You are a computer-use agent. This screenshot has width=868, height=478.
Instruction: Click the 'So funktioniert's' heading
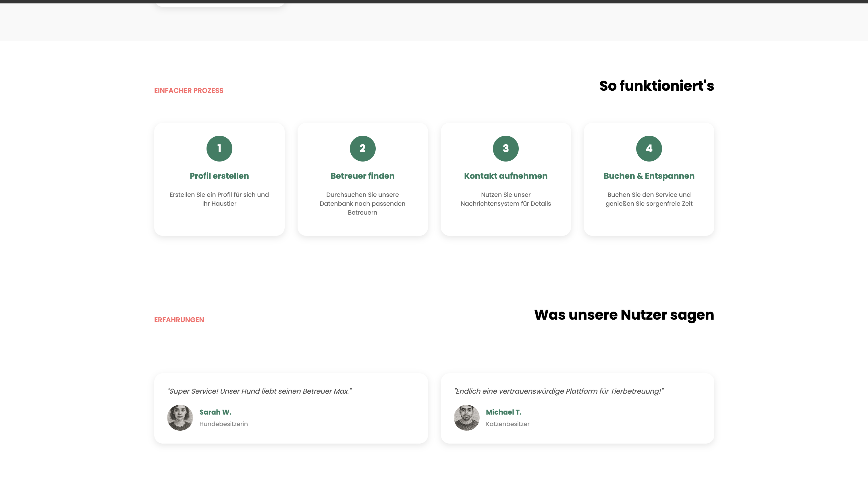[656, 86]
